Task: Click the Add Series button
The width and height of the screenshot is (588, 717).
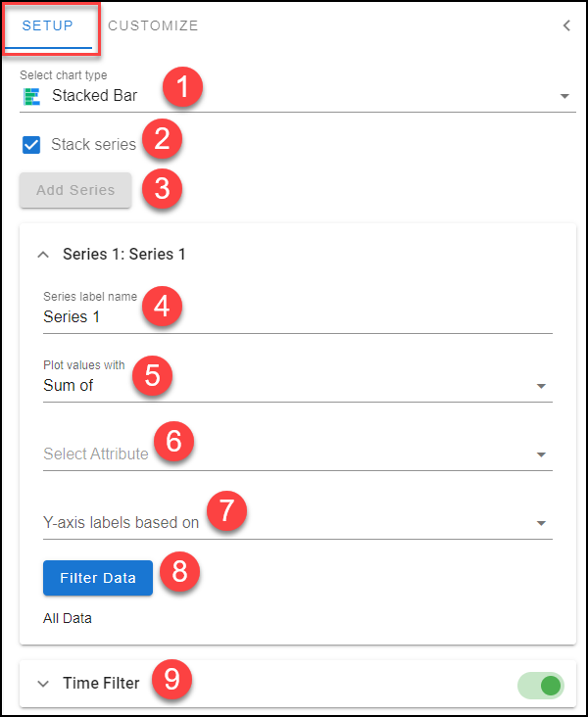Action: [75, 190]
